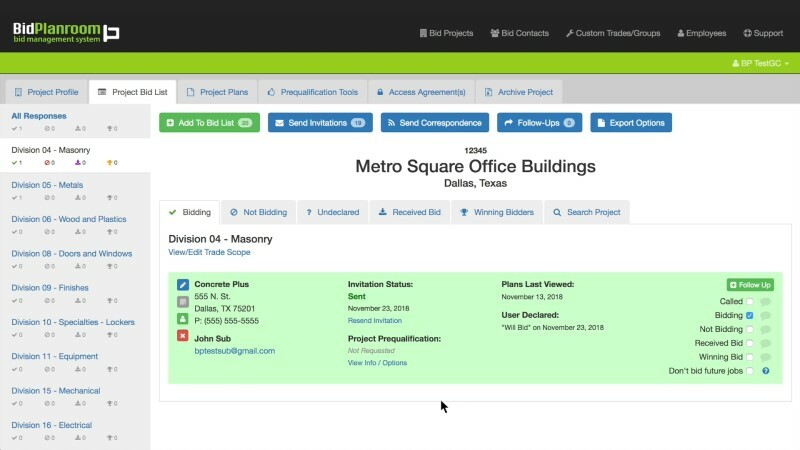Click the View Info / Options link
The image size is (800, 450).
377,363
